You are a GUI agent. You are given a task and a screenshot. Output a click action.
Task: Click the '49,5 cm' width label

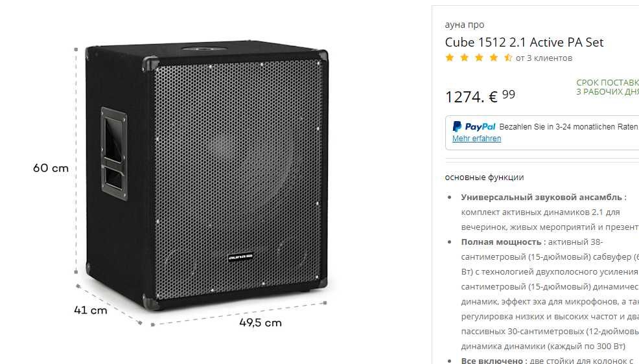[261, 323]
